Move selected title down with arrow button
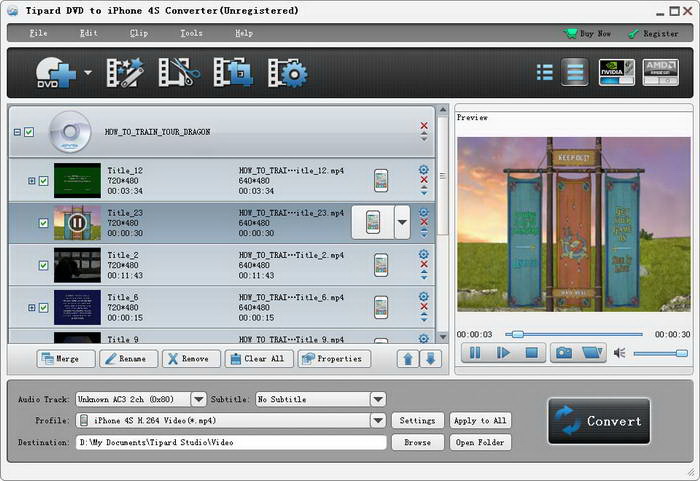This screenshot has width=700, height=481. (x=430, y=359)
